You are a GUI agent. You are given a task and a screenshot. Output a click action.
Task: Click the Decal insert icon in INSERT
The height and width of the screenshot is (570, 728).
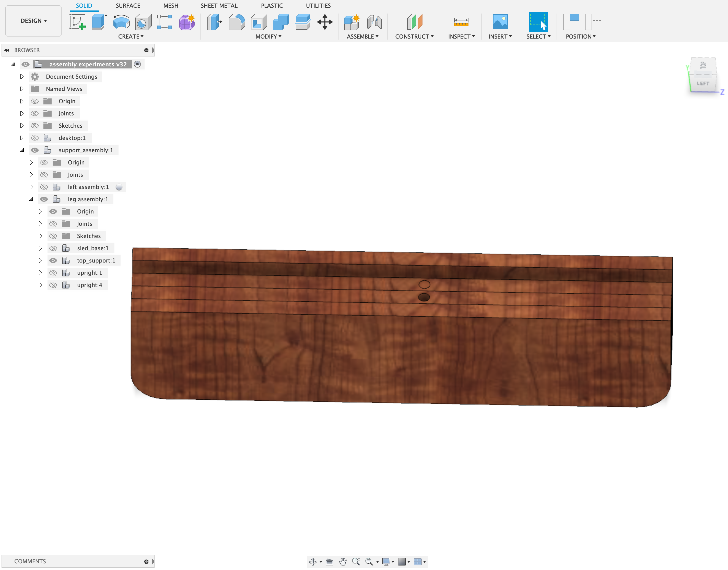(500, 22)
